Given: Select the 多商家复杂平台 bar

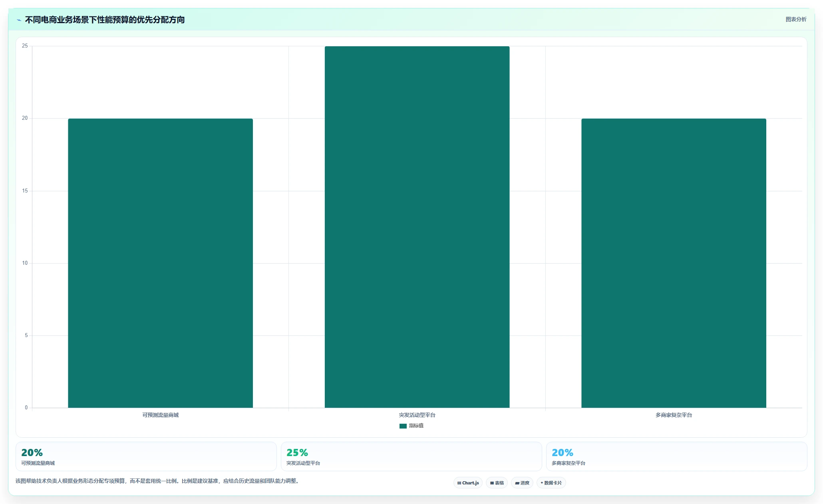Looking at the screenshot, I should point(674,263).
